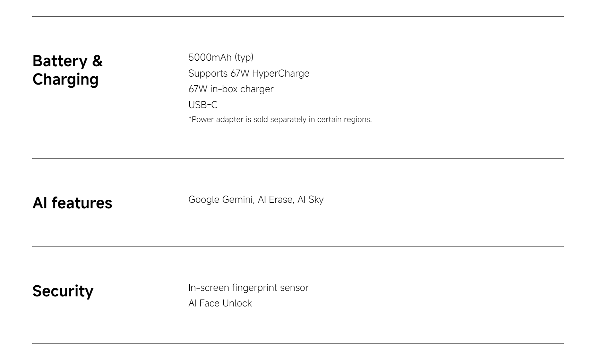602x364 pixels.
Task: Click the word HyperCharge
Action: pos(281,73)
